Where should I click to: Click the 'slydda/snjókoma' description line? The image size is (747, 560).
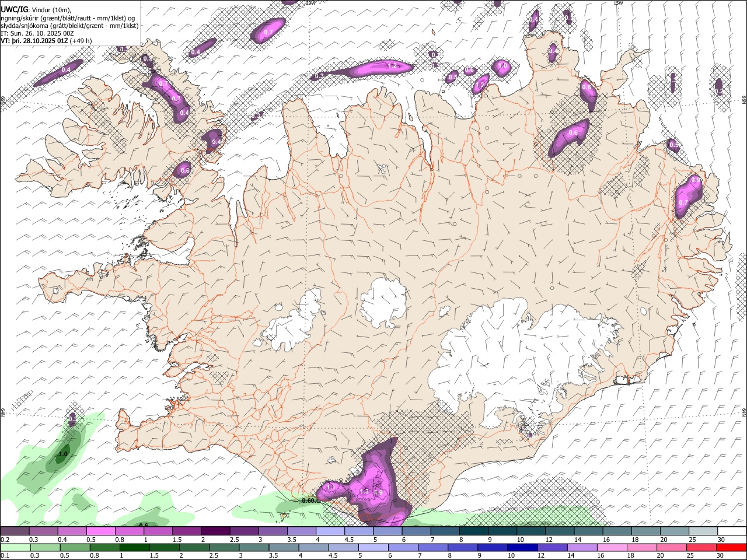click(x=69, y=26)
